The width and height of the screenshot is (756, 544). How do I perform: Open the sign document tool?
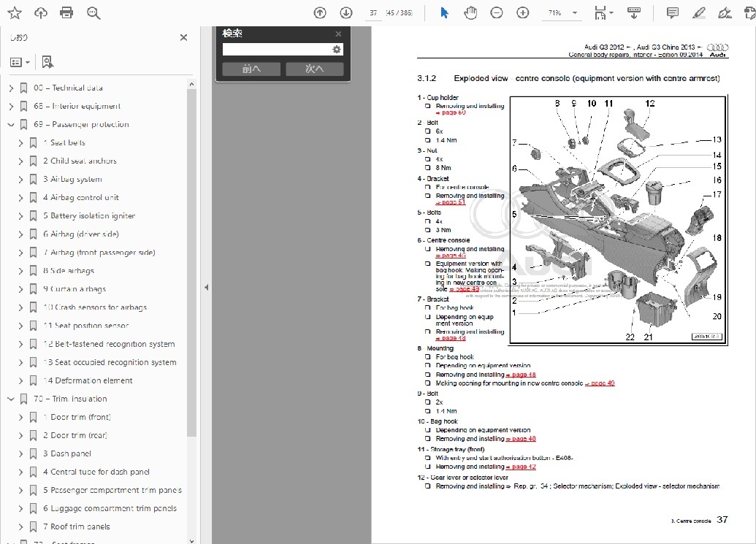[x=725, y=13]
